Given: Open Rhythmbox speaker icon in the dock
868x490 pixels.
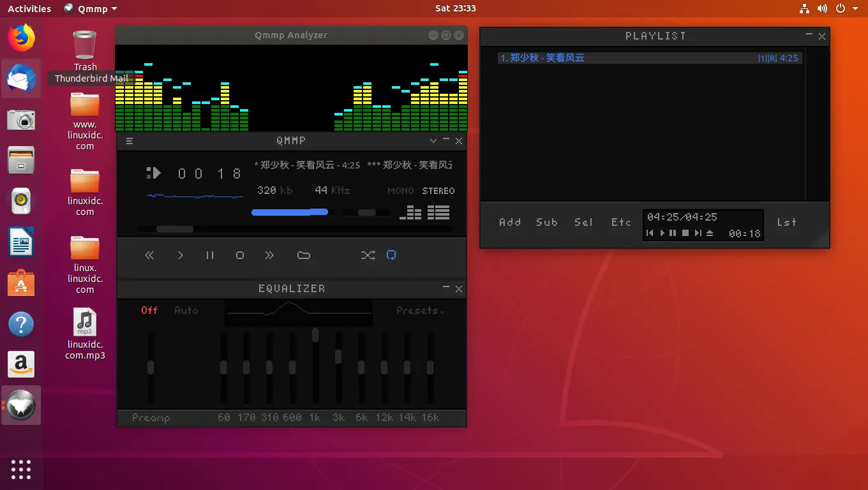Looking at the screenshot, I should tap(21, 202).
